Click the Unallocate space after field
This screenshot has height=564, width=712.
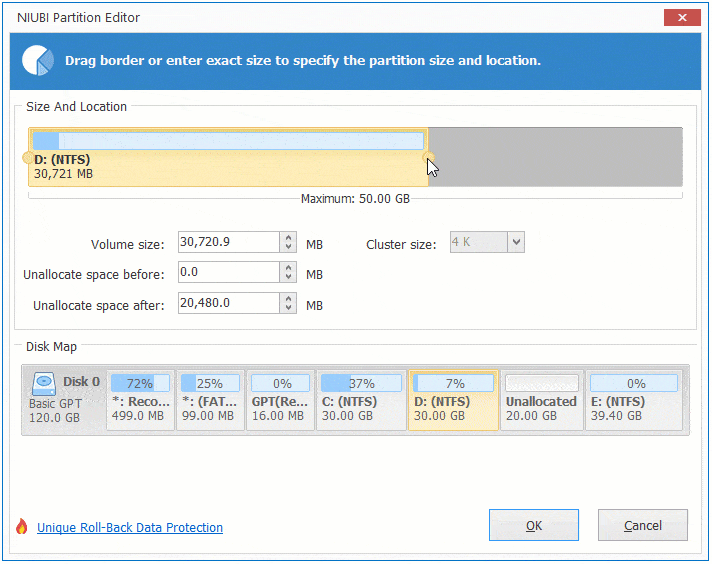pos(228,302)
